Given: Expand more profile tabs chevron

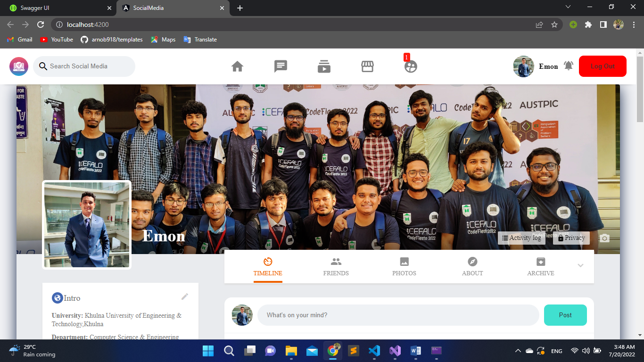Looking at the screenshot, I should coord(580,265).
